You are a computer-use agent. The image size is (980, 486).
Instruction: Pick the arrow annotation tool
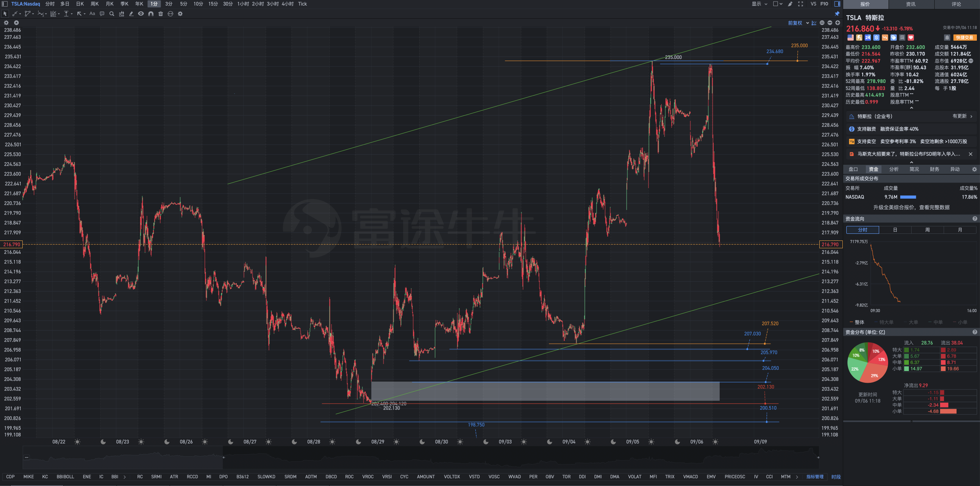(x=79, y=14)
